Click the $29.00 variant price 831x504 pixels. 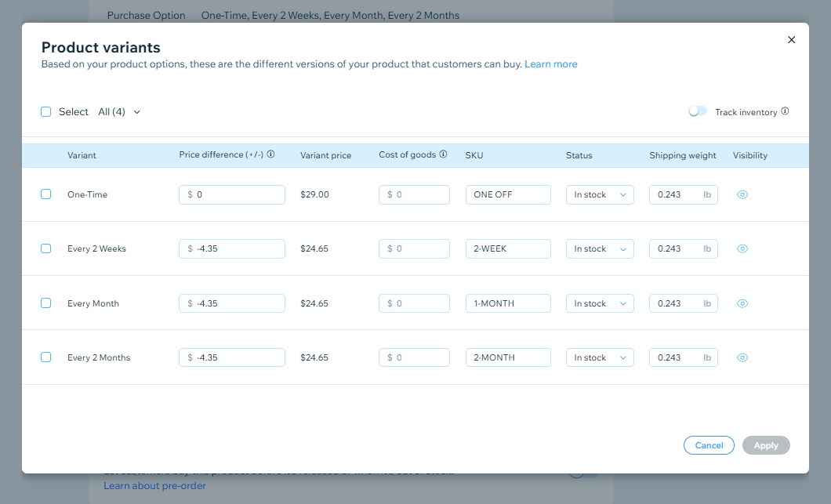(x=315, y=194)
